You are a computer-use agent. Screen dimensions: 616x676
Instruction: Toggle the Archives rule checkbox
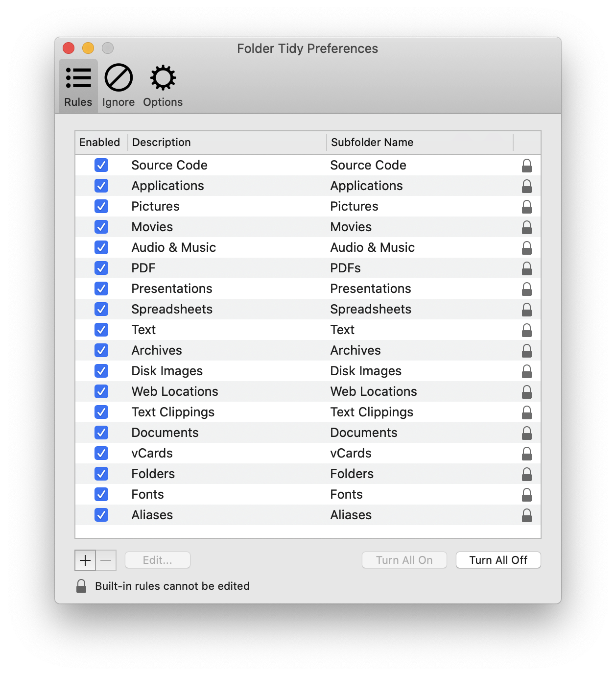click(101, 350)
